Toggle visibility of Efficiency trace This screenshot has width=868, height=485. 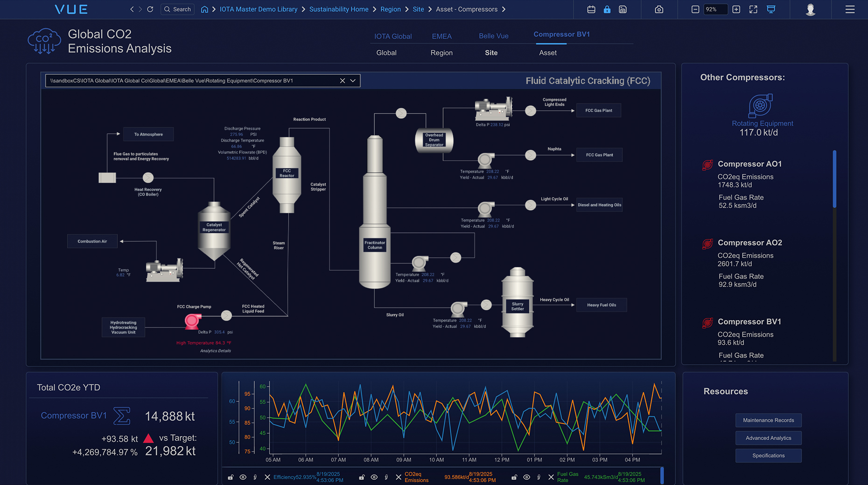point(243,477)
